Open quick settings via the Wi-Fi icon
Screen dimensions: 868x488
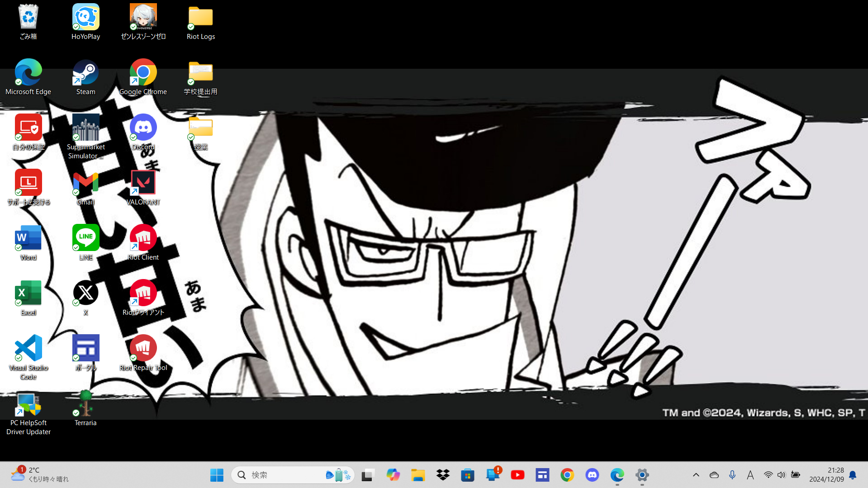(768, 475)
